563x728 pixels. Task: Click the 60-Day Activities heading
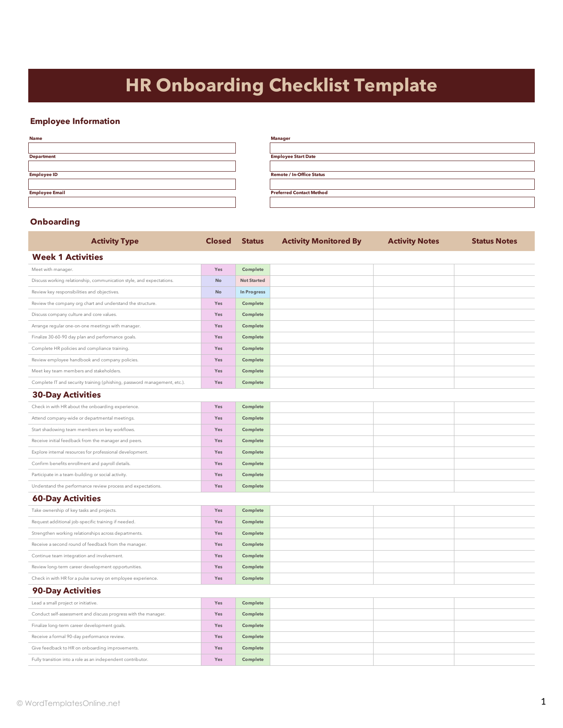(x=67, y=499)
